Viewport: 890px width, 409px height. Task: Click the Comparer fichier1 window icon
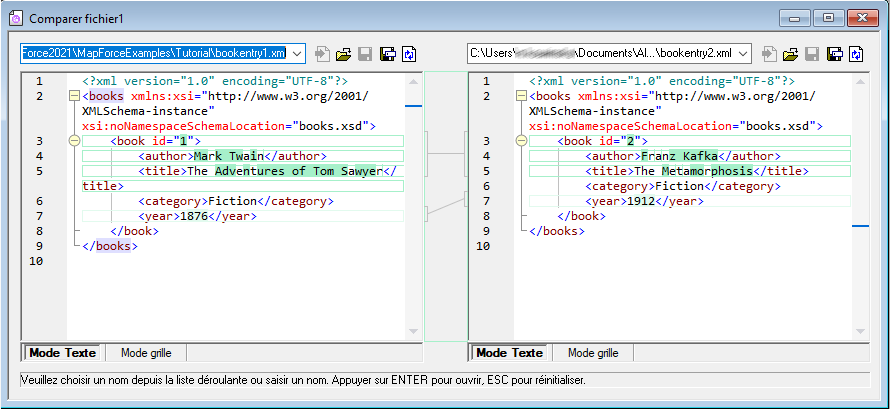click(16, 19)
